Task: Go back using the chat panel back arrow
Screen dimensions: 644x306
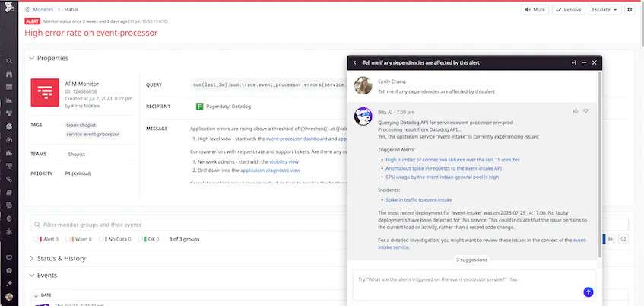Action: pyautogui.click(x=355, y=62)
